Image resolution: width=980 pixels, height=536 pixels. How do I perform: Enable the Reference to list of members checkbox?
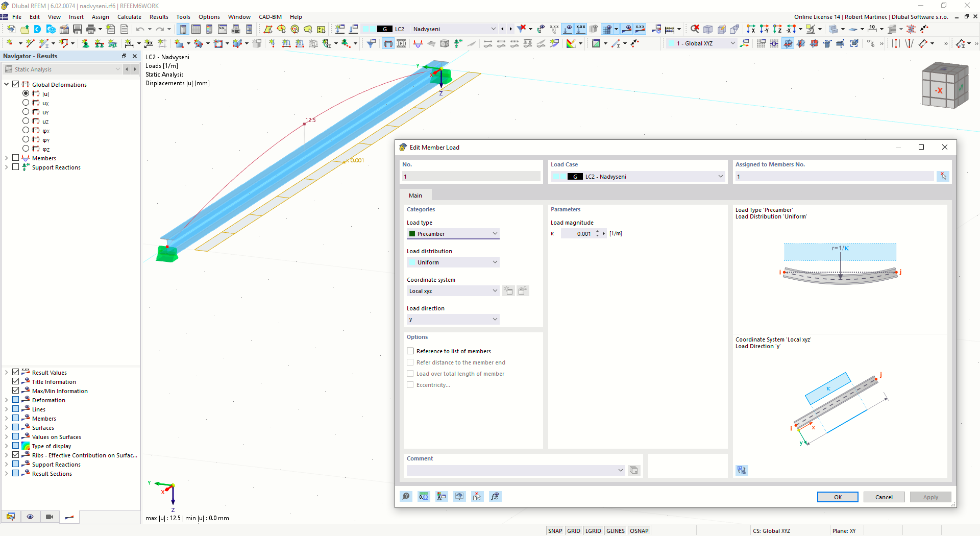click(410, 351)
